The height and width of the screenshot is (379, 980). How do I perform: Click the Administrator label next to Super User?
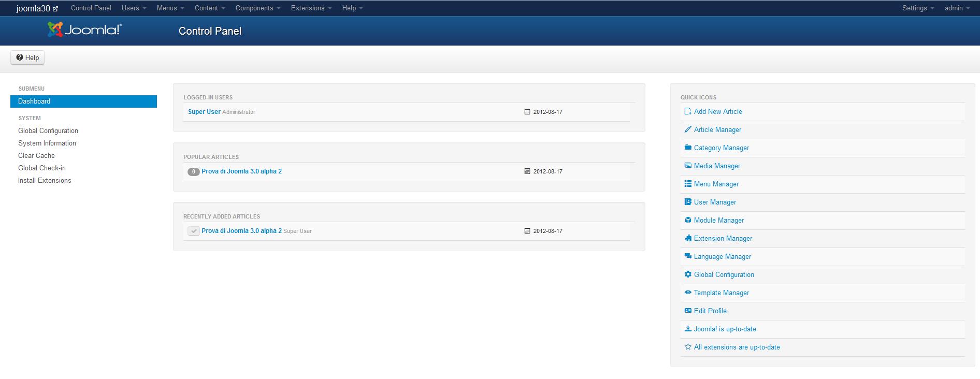coord(239,112)
